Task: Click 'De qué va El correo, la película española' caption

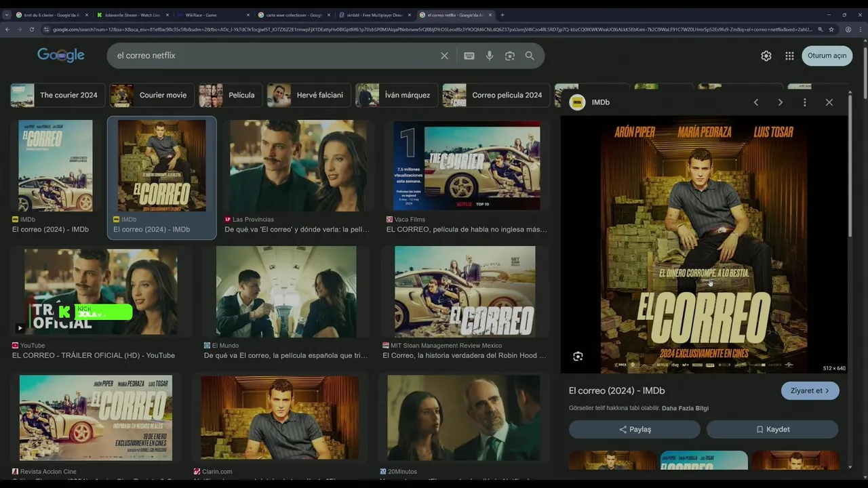Action: pos(285,355)
